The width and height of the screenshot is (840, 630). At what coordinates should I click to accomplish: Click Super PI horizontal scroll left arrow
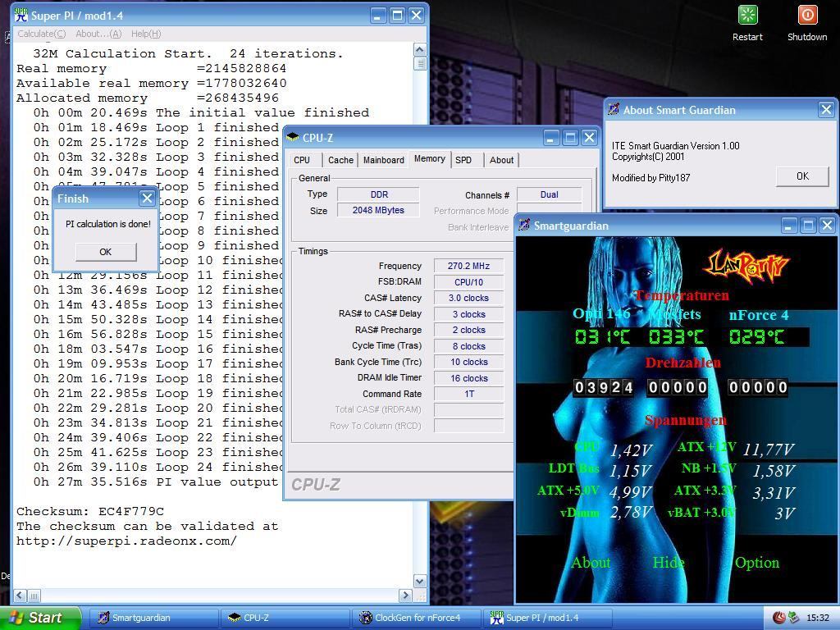[20, 596]
